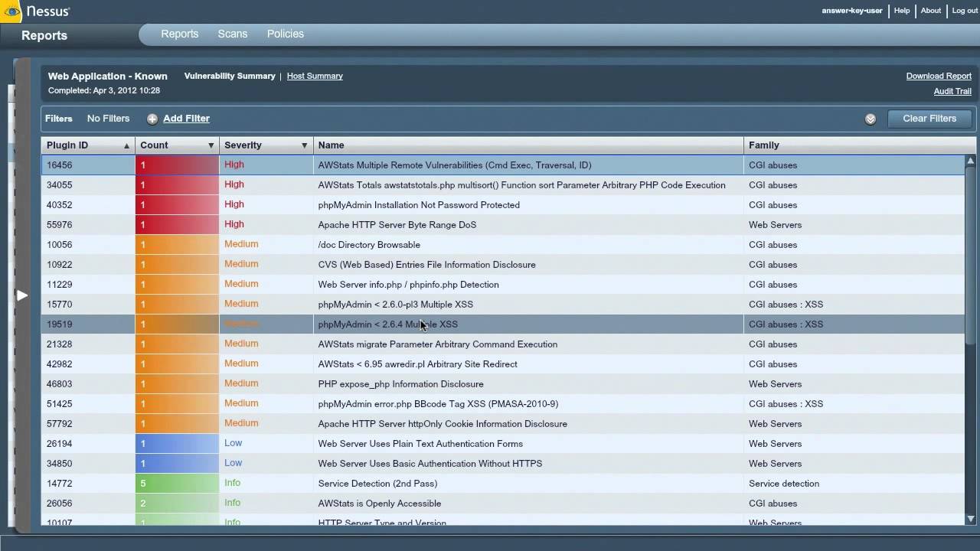Select phpMyAdmin error.php BBcode Tag XSS

click(x=503, y=404)
